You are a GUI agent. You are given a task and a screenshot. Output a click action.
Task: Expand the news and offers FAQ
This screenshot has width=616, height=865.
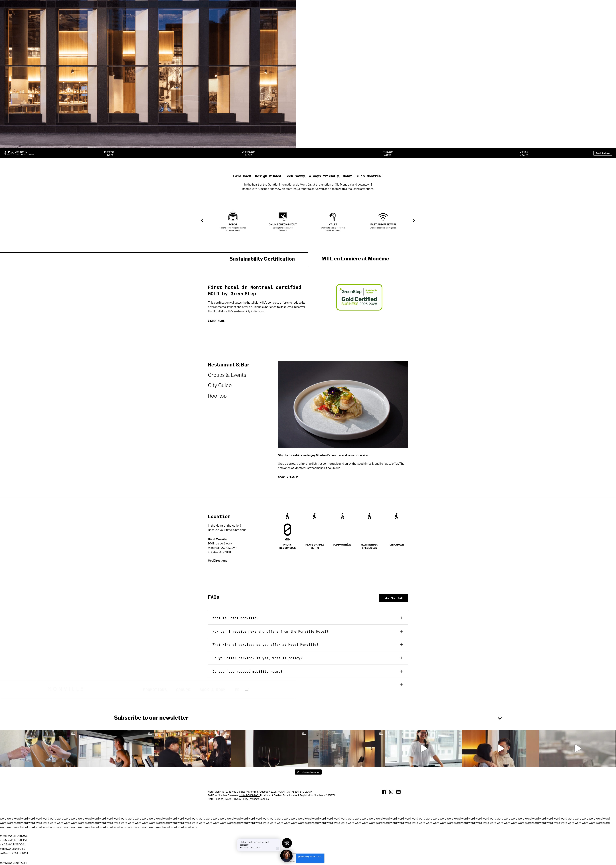[x=308, y=631]
